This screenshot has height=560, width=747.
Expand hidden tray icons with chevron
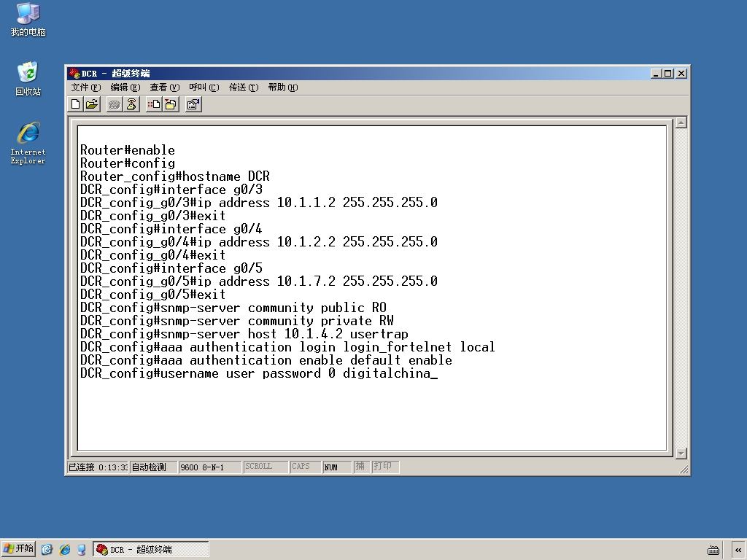pyautogui.click(x=738, y=550)
